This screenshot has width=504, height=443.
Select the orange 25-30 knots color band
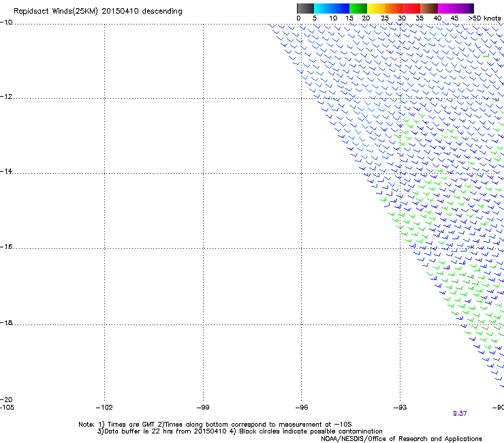[394, 8]
